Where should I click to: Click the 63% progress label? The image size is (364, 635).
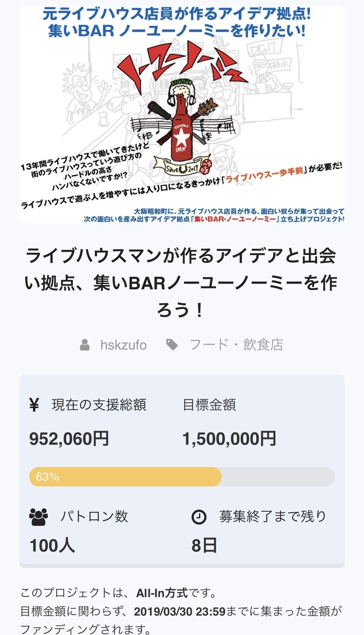tap(47, 477)
